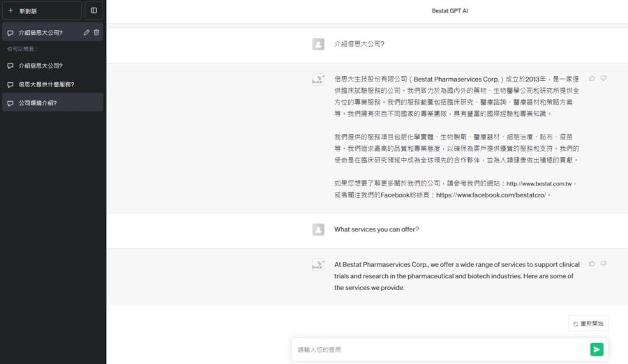Screen dimensions: 628x364
Task: Thumbs up the Chinese company introduction reply
Action: (x=592, y=79)
